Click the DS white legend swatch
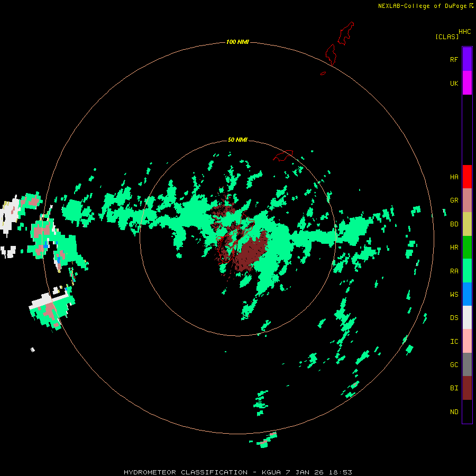This screenshot has width=476, height=476. 467,317
